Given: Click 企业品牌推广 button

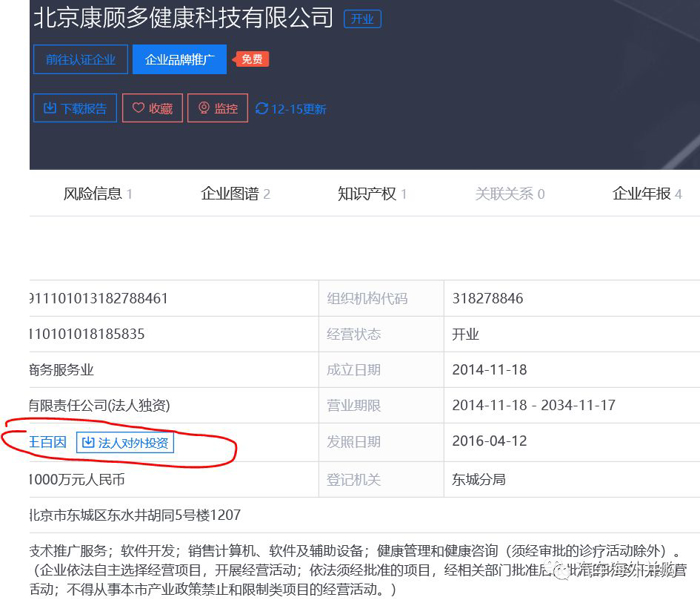Looking at the screenshot, I should click(179, 59).
